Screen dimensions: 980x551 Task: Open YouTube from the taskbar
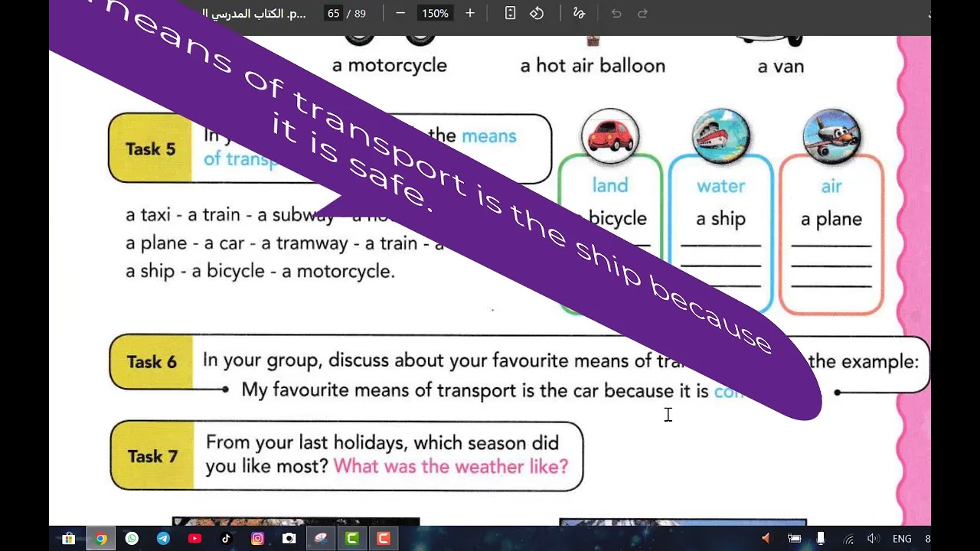coord(194,539)
